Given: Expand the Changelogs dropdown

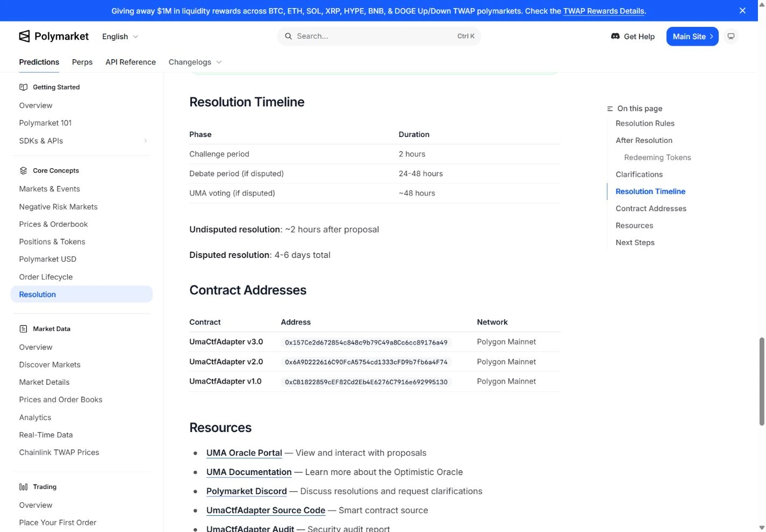Looking at the screenshot, I should pos(195,62).
